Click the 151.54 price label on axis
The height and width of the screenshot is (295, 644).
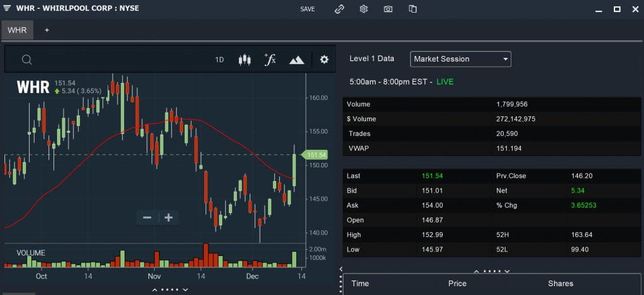(x=314, y=155)
